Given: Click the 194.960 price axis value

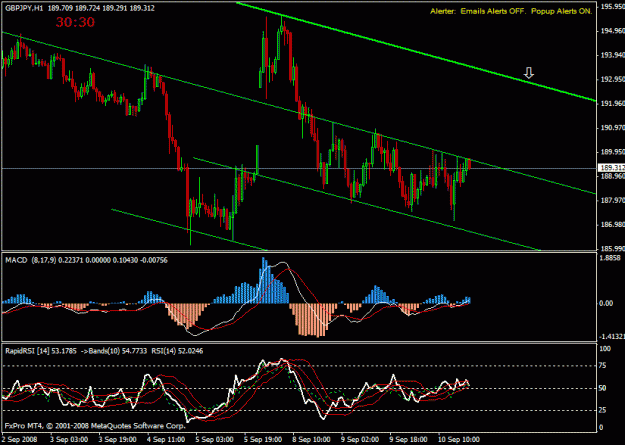Looking at the screenshot, I should click(612, 31).
